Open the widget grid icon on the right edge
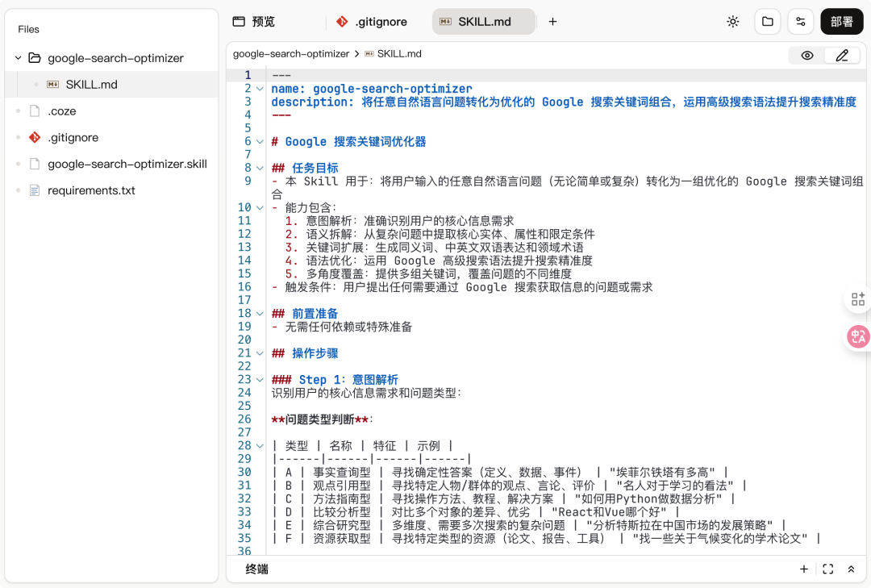 [x=857, y=298]
